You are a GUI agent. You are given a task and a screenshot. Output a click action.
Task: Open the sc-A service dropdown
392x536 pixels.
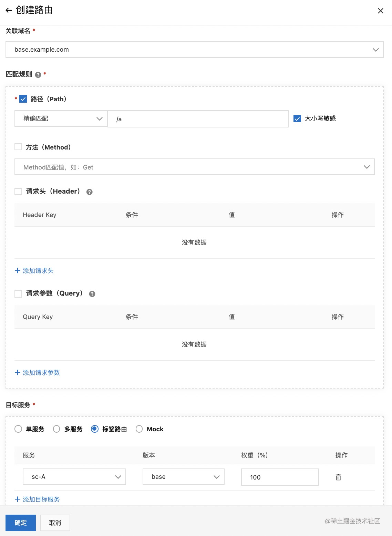(x=74, y=477)
